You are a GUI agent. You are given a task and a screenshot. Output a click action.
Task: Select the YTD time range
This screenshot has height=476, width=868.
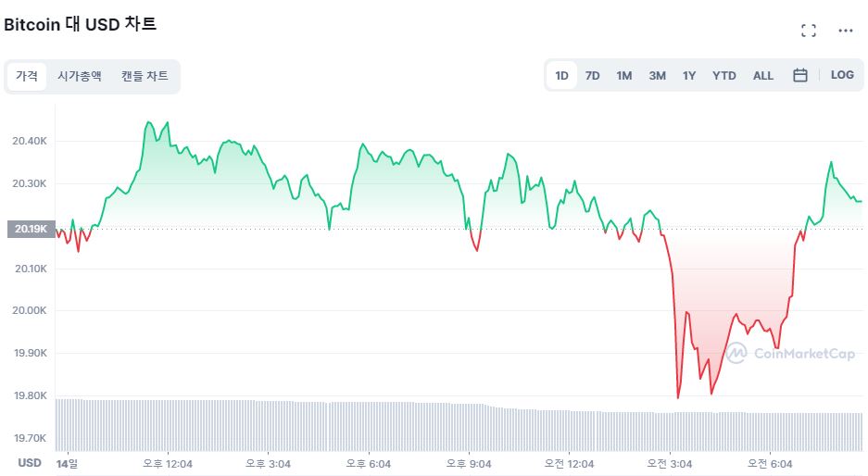point(724,75)
